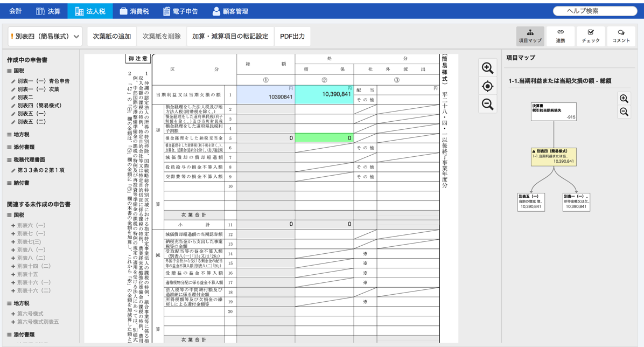Click the 次葉紙の追加 button

[x=111, y=37]
